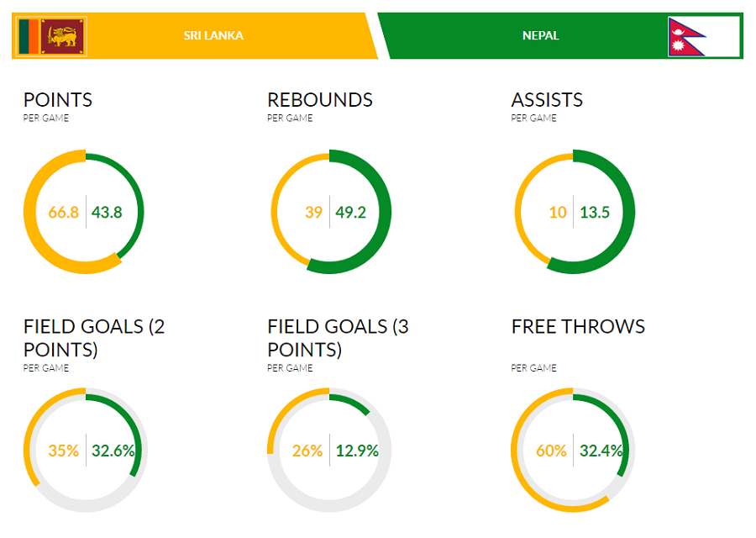Viewport: 756px width, 538px height.
Task: Click Nepal's 12.9% three-point value
Action: coord(357,451)
